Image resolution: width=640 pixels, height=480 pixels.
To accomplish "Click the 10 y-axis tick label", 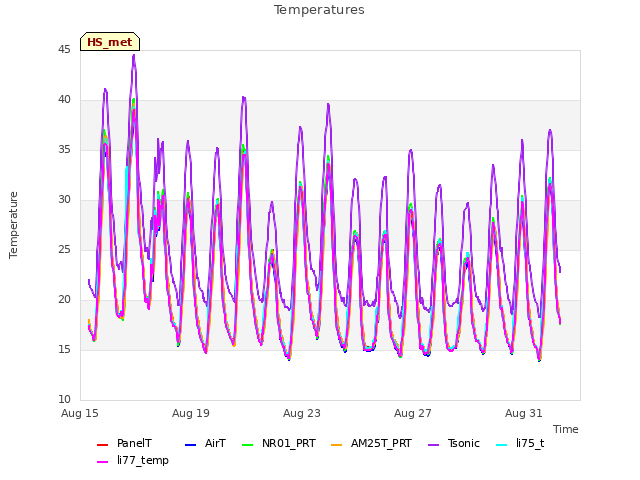I will 64,400.
